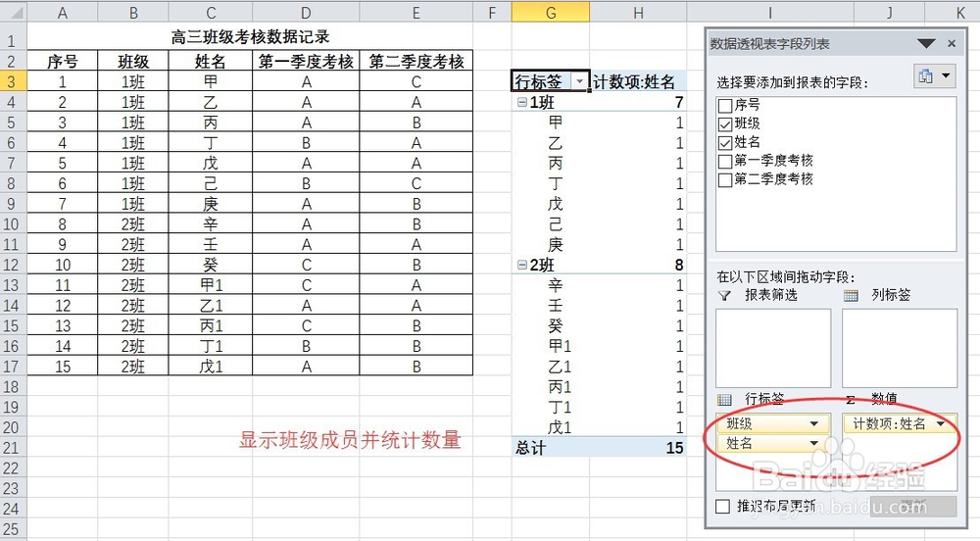Enable the 推迟布局更新 checkbox
The image size is (980, 541).
722,506
